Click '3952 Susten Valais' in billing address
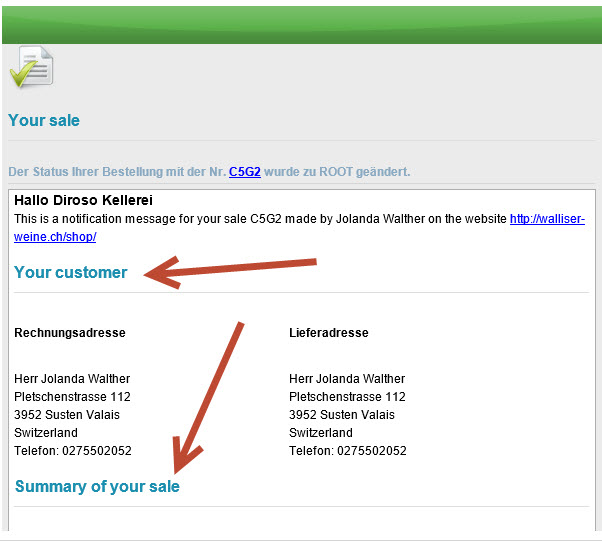 (x=67, y=415)
